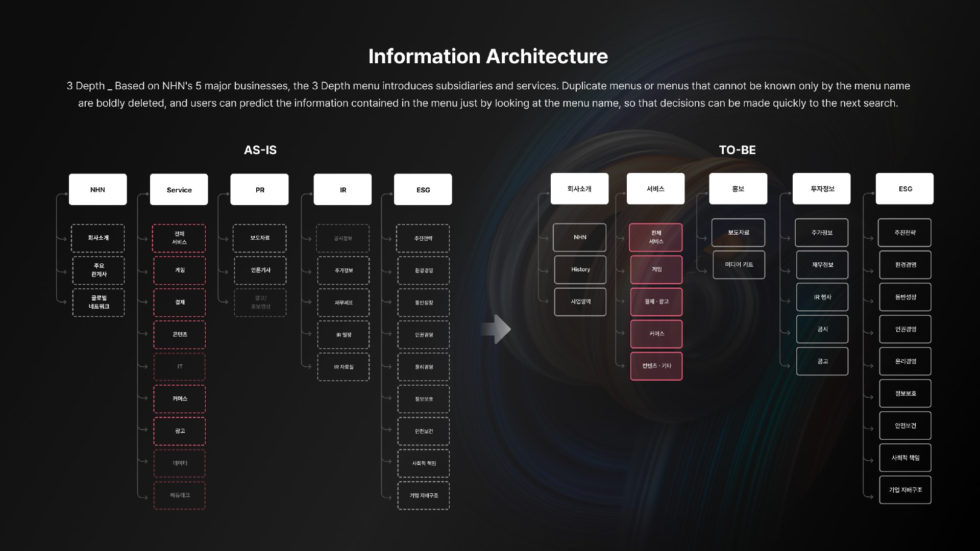Click the solid pink 커머스 box in TO-BE
The image size is (980, 551).
(x=656, y=334)
